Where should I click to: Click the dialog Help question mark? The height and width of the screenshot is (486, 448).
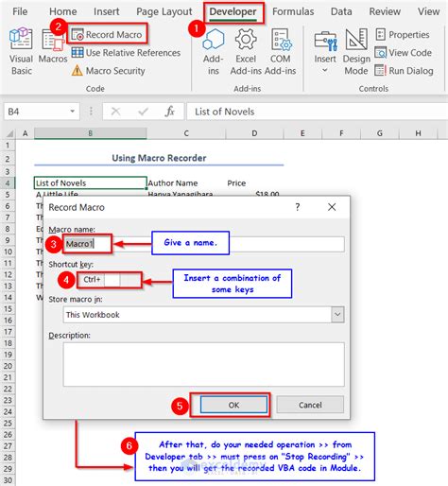pos(297,207)
